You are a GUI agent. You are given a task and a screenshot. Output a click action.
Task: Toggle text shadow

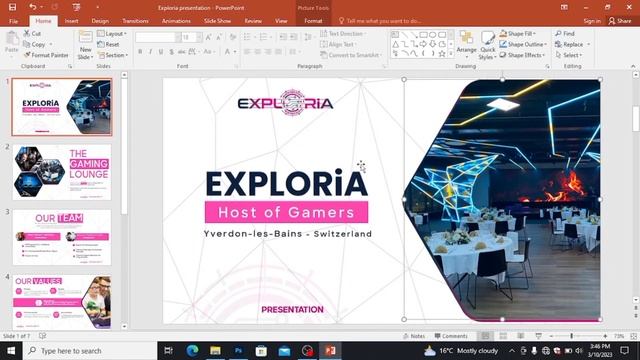171,52
